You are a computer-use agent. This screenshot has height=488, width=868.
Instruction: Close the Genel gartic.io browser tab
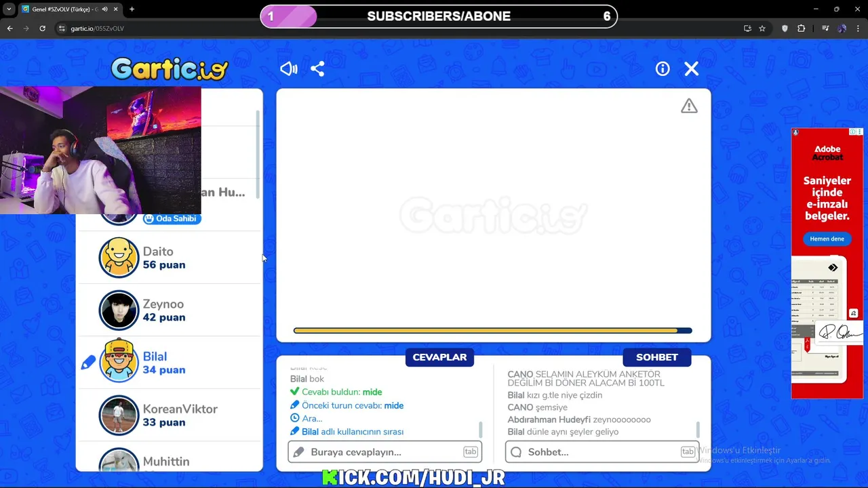(115, 9)
